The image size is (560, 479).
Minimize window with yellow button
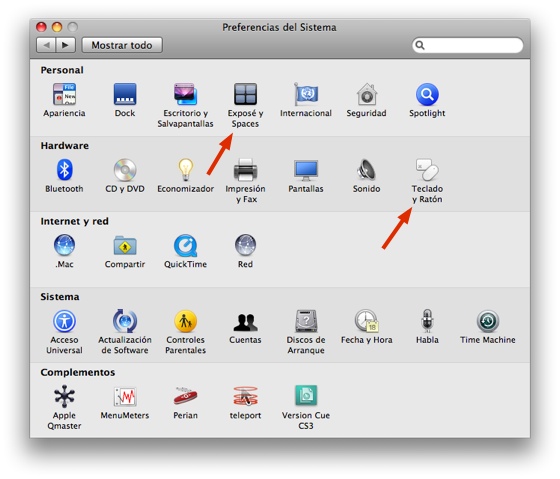point(57,27)
